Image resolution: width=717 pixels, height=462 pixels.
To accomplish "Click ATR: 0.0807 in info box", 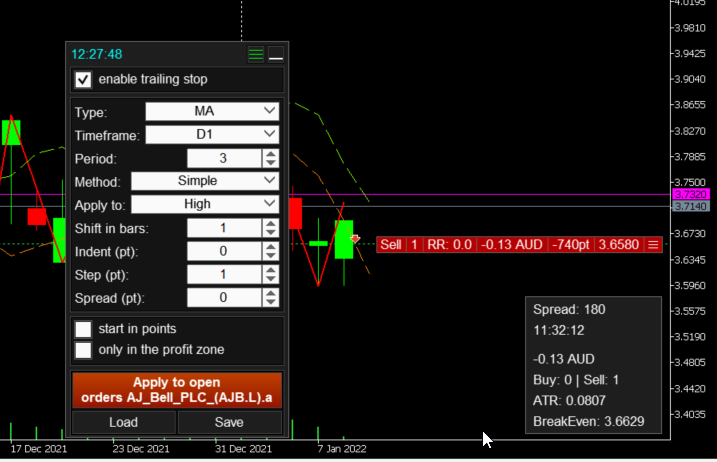I will (x=569, y=401).
